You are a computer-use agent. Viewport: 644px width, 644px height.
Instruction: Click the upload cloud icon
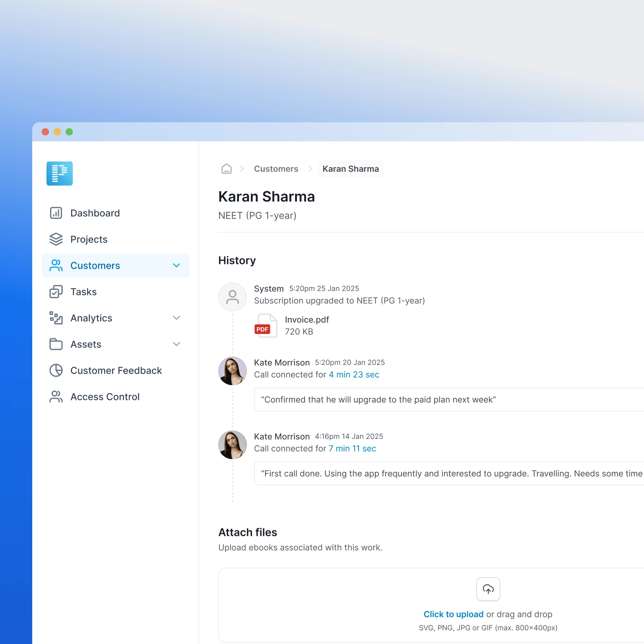tap(488, 589)
